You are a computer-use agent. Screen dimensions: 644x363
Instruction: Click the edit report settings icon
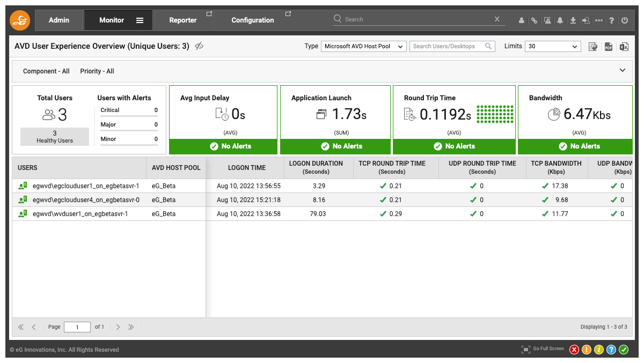coord(593,47)
